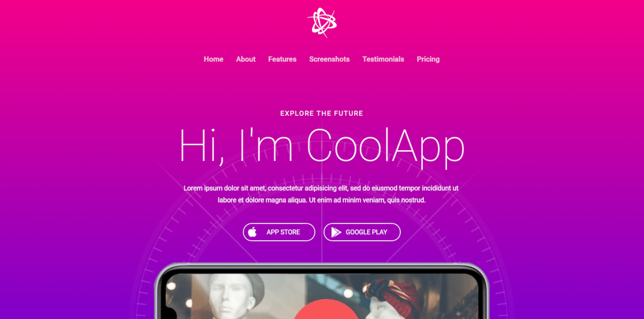Click the Google Play triangle icon

tap(336, 232)
